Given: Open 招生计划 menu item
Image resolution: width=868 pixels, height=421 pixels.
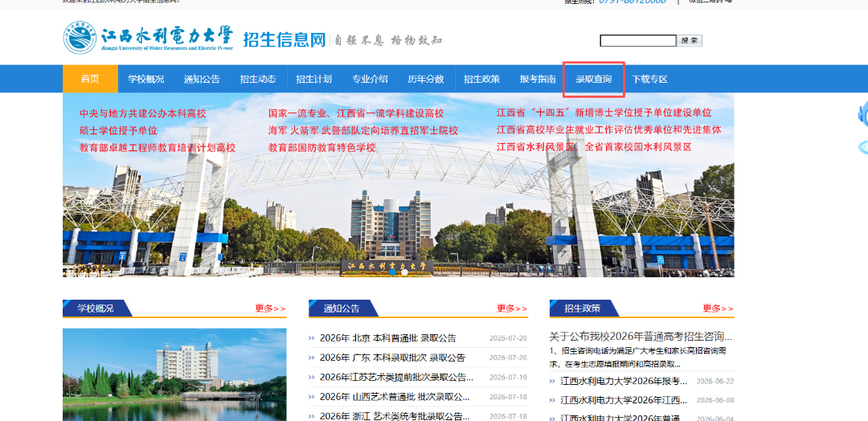Looking at the screenshot, I should tap(314, 79).
